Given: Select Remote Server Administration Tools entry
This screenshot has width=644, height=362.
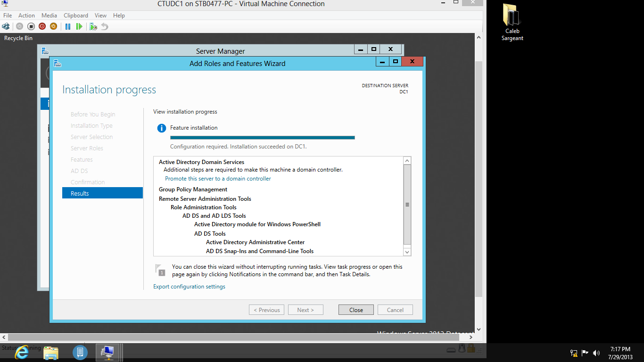Looking at the screenshot, I should coord(205,199).
